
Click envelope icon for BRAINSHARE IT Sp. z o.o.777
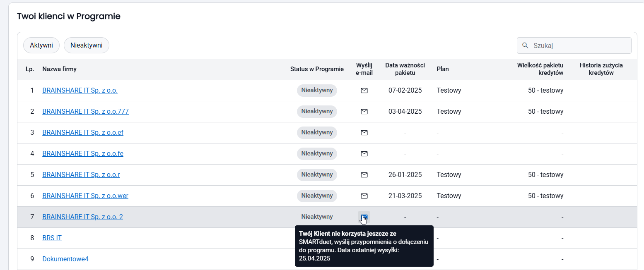click(364, 112)
